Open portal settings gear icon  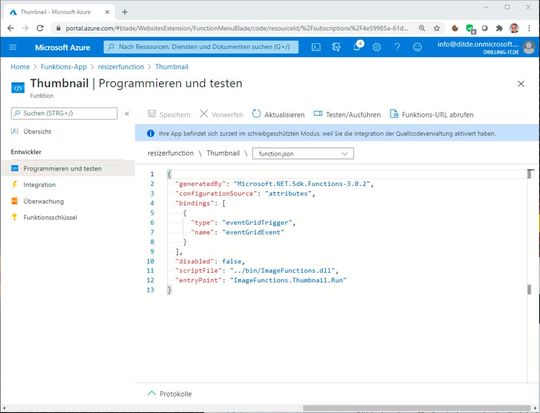click(x=377, y=47)
